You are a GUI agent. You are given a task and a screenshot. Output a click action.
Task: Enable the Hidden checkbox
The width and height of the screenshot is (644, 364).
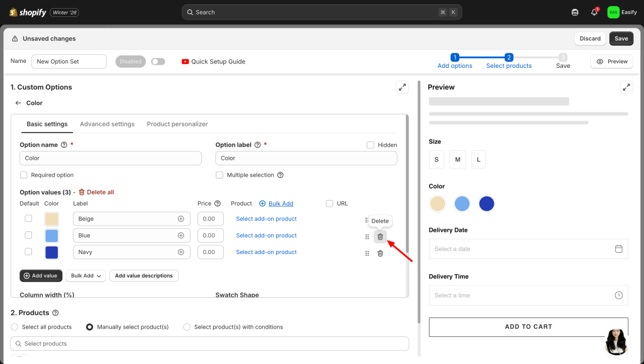[x=370, y=145]
